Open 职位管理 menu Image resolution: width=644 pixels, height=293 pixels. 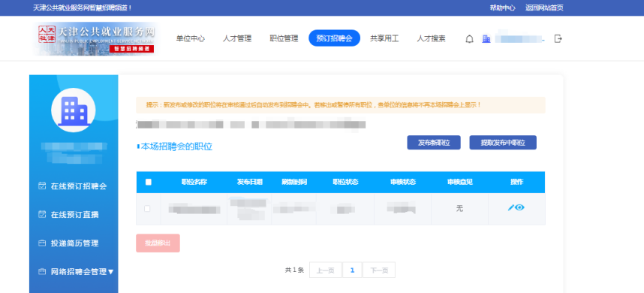tap(284, 38)
